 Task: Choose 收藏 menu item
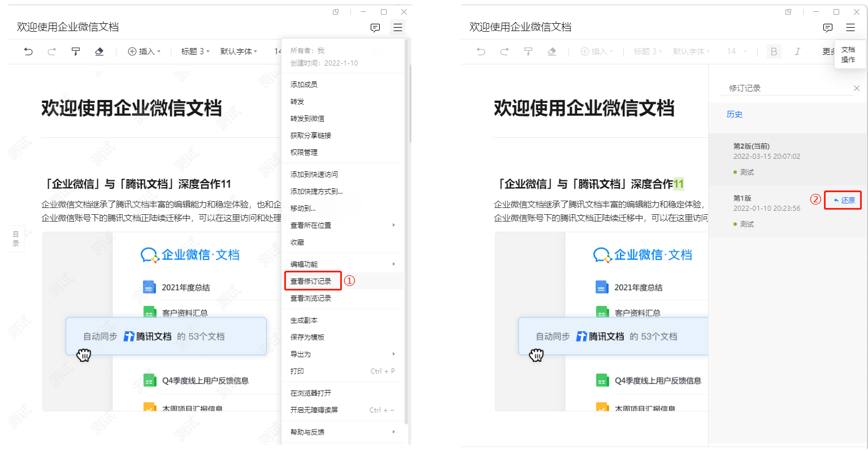coord(342,242)
